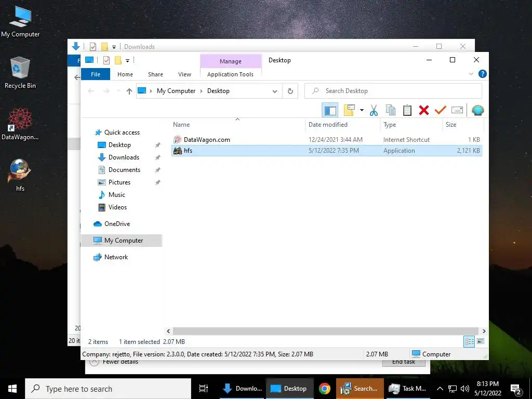The image size is (532, 399).
Task: Click the right arrow of horizontal scrollbar
Action: pyautogui.click(x=484, y=331)
